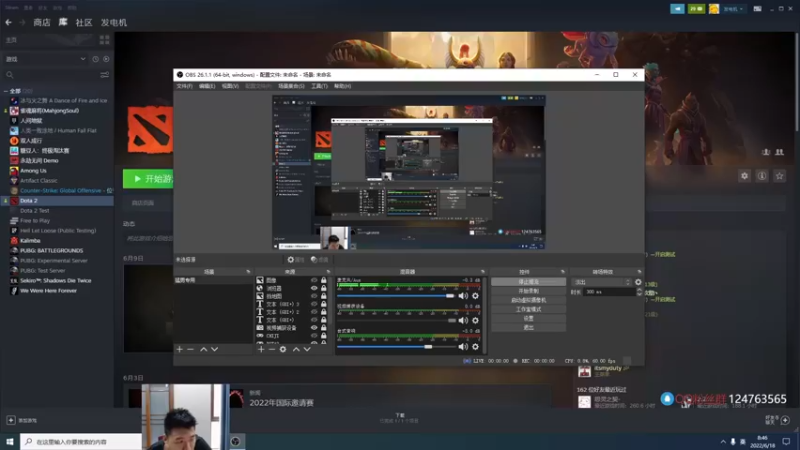Open OBS 设置 settings button

[528, 318]
